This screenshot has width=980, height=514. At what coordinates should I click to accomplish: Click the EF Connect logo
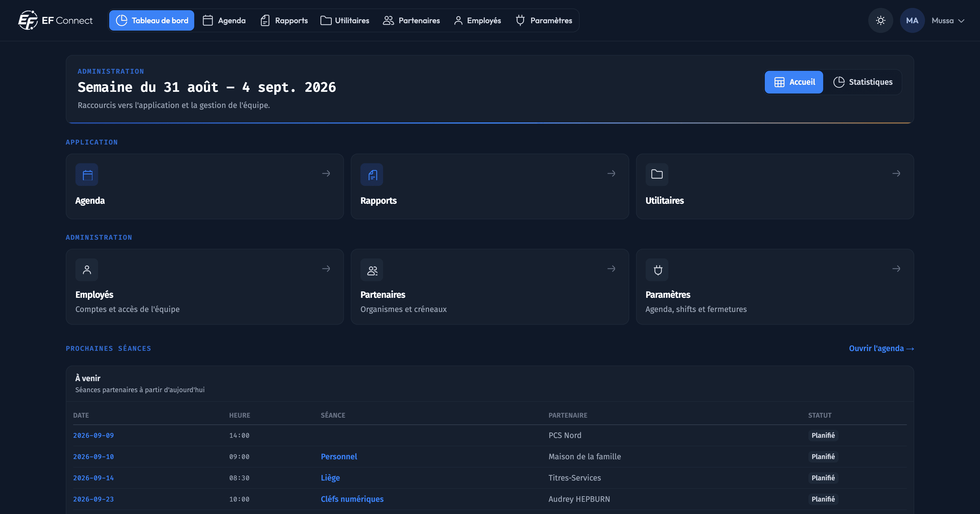point(55,20)
